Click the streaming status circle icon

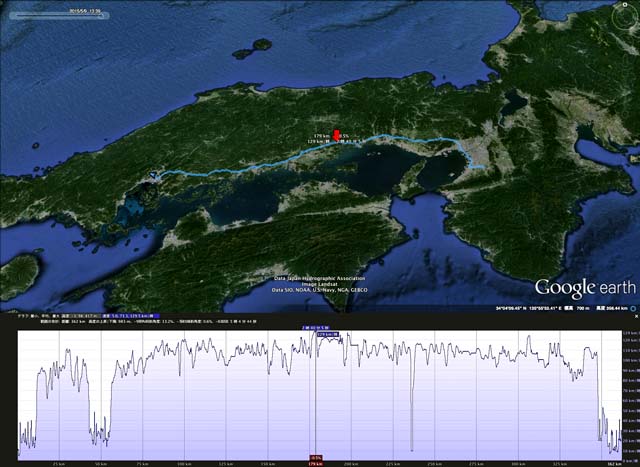633,309
